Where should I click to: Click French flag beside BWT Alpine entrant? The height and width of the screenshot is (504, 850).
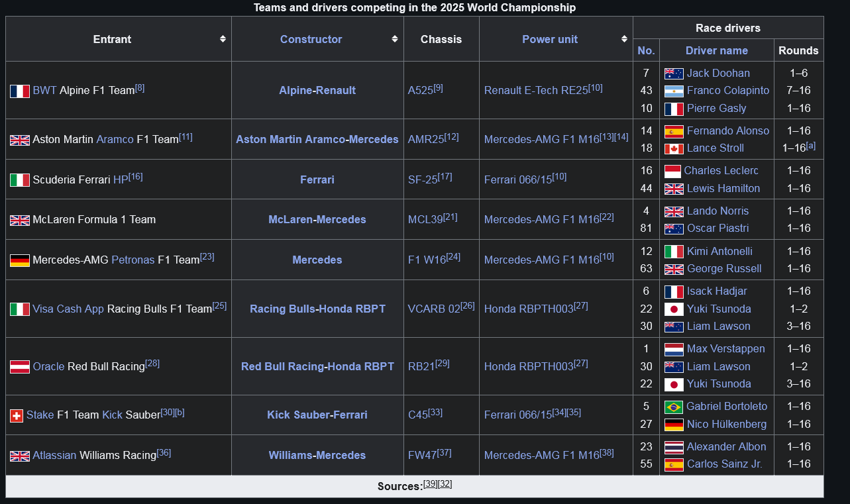20,91
